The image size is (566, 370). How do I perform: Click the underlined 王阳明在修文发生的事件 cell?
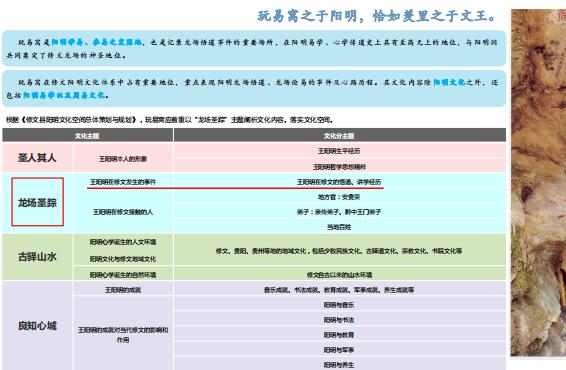[x=123, y=182]
